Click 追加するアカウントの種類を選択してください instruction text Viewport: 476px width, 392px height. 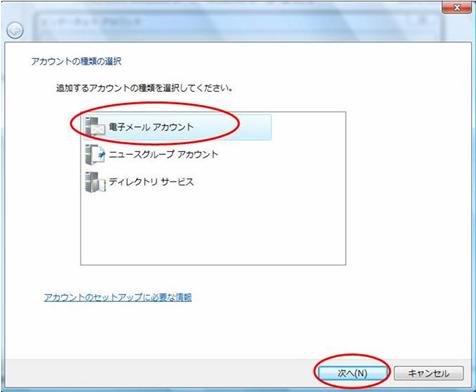coord(144,89)
